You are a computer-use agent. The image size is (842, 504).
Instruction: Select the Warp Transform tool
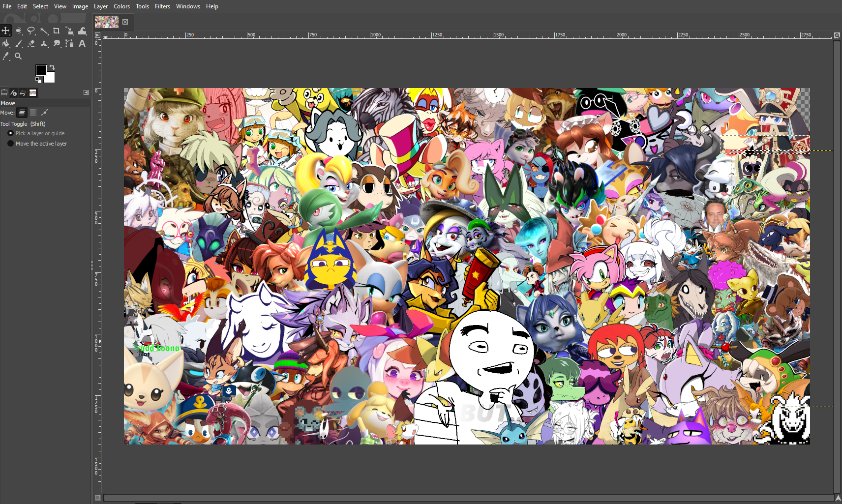[x=82, y=30]
